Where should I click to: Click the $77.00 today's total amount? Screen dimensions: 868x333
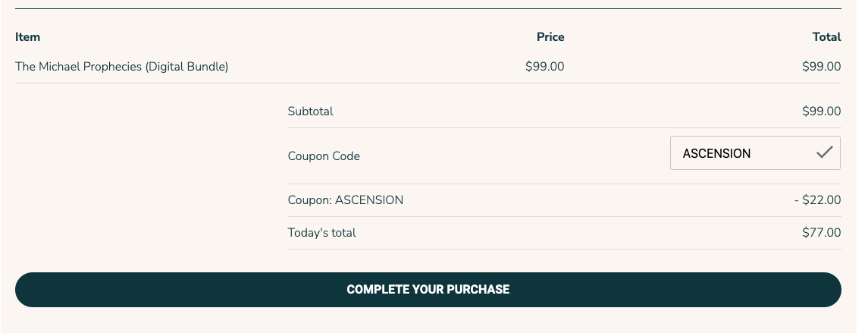pyautogui.click(x=822, y=233)
